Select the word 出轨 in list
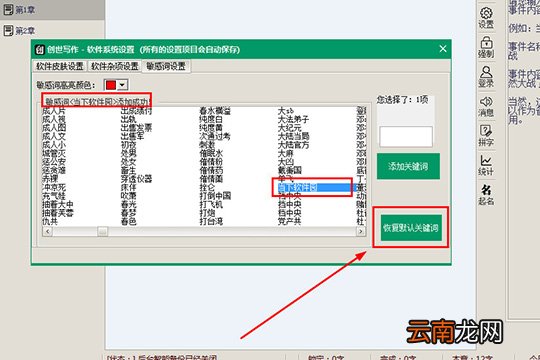This screenshot has height=360, width=540. (128, 120)
